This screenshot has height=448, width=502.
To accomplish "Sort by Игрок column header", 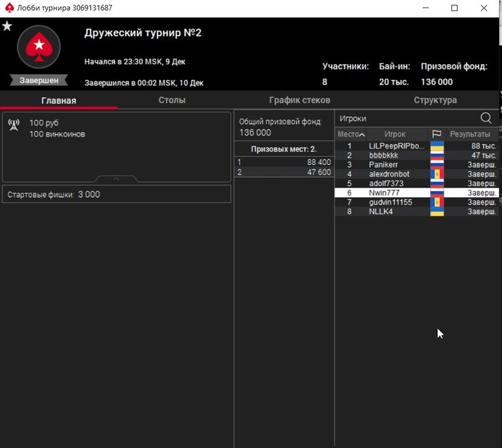I will [394, 134].
